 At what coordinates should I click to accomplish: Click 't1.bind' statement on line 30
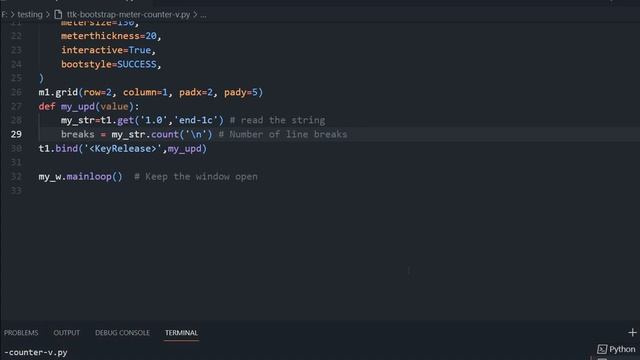pos(58,149)
